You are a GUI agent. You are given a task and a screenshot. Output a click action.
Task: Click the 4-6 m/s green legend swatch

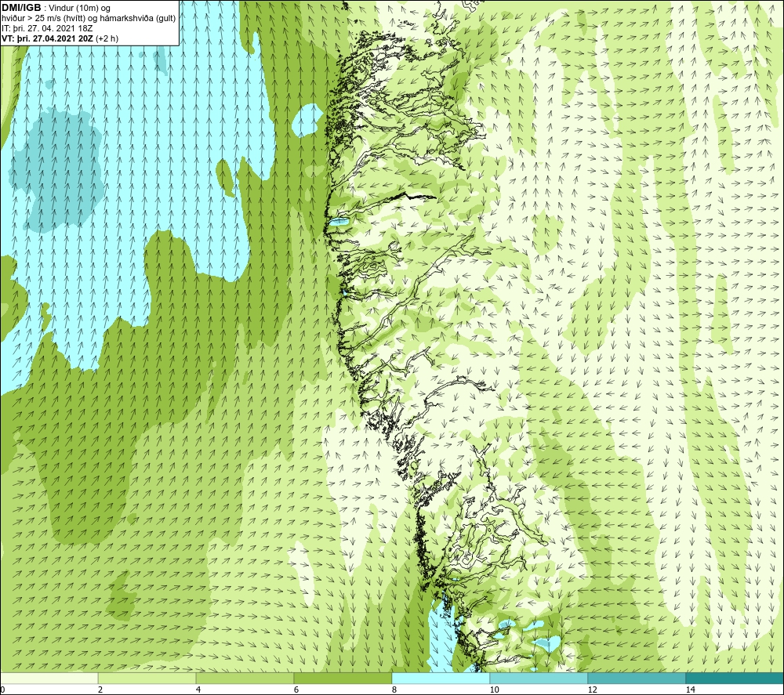(245, 679)
